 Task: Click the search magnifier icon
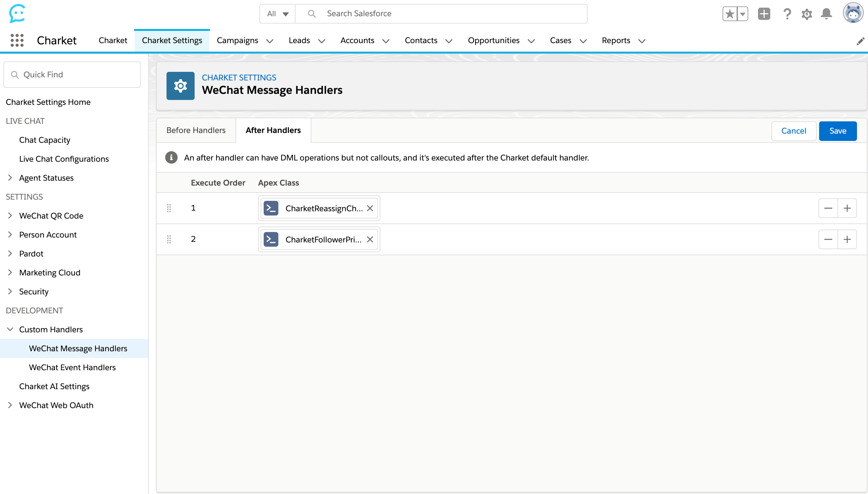pyautogui.click(x=312, y=13)
